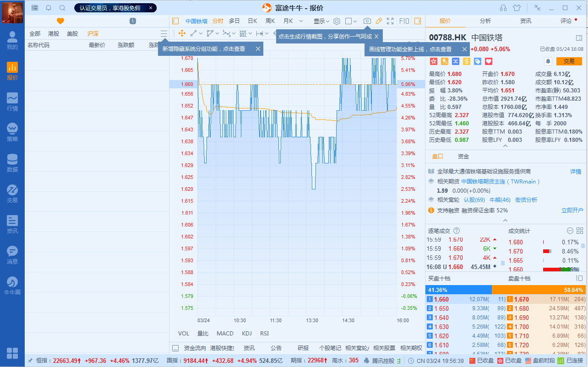Viewport: 588px width, 367px height.
Task: Click the yellow dollar sign tag
Action: 467,61
